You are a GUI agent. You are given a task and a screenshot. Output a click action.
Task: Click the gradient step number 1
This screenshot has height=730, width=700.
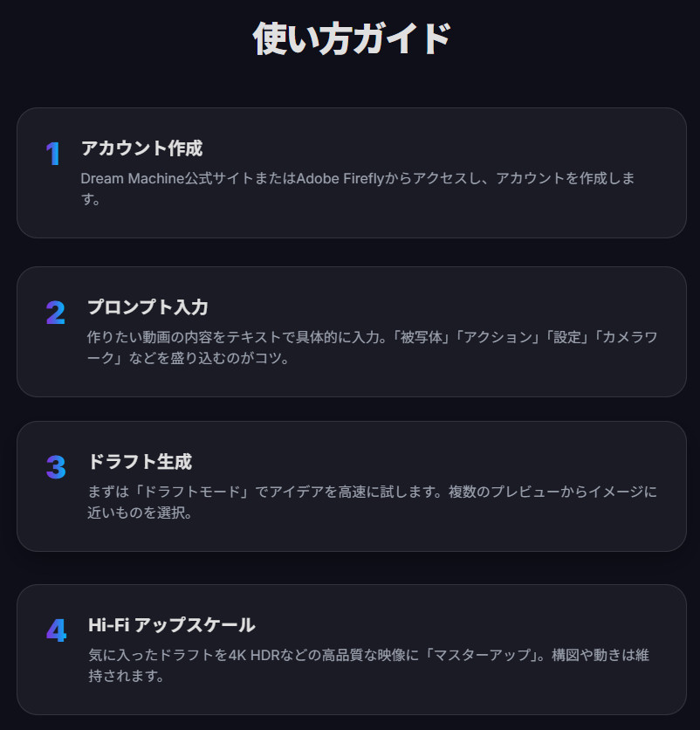click(x=53, y=155)
